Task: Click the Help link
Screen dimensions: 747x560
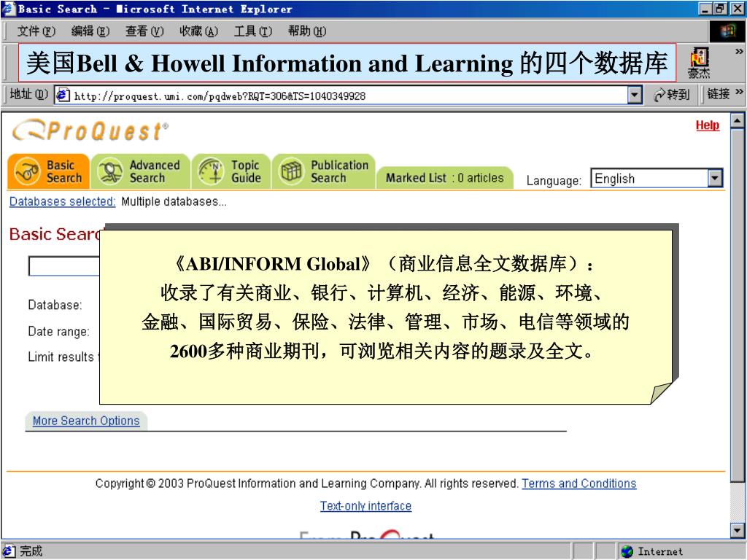Action: click(x=708, y=125)
